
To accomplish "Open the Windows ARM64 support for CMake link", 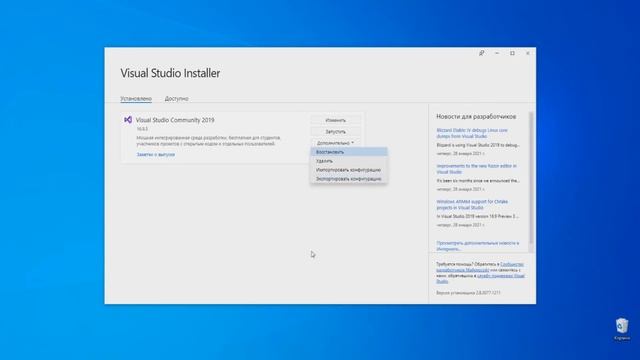I will [472, 204].
